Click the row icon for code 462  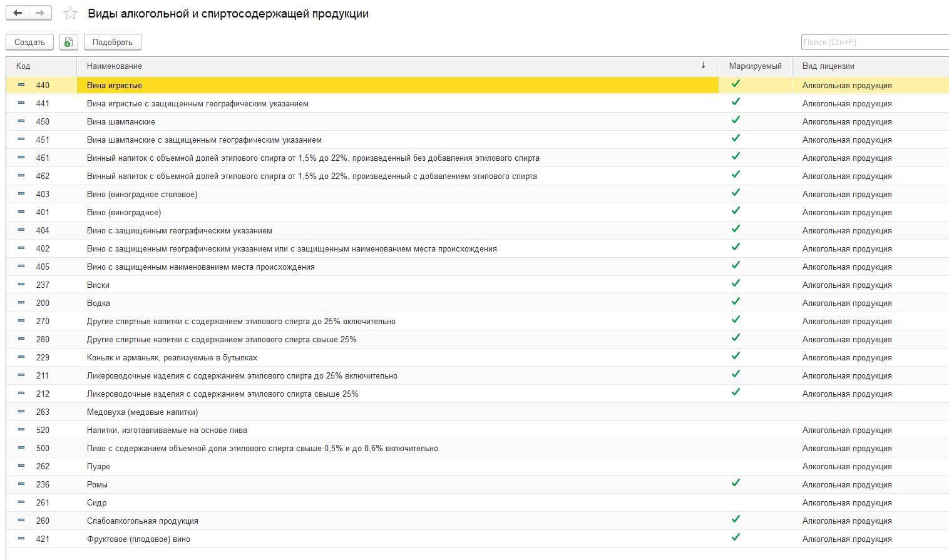[x=21, y=175]
